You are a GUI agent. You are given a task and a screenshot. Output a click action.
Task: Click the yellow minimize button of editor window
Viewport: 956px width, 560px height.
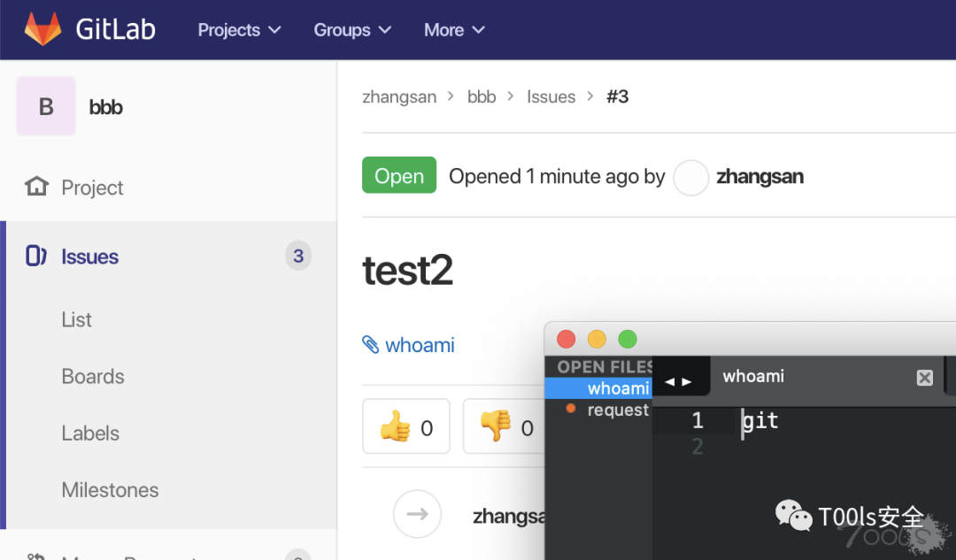tap(597, 339)
